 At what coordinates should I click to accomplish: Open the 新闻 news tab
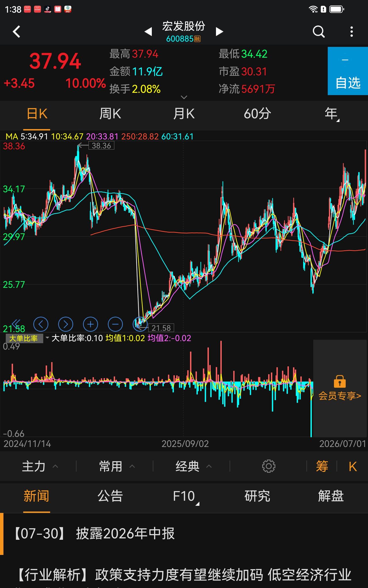37,496
